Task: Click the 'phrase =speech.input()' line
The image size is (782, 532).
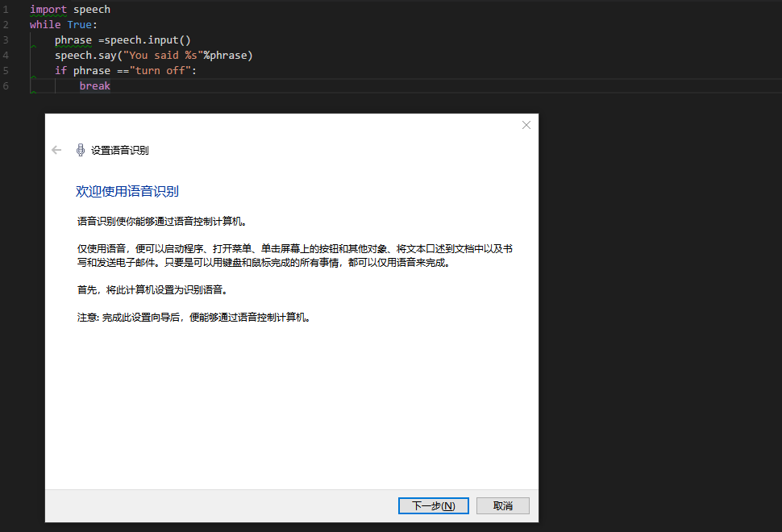Action: tap(123, 39)
